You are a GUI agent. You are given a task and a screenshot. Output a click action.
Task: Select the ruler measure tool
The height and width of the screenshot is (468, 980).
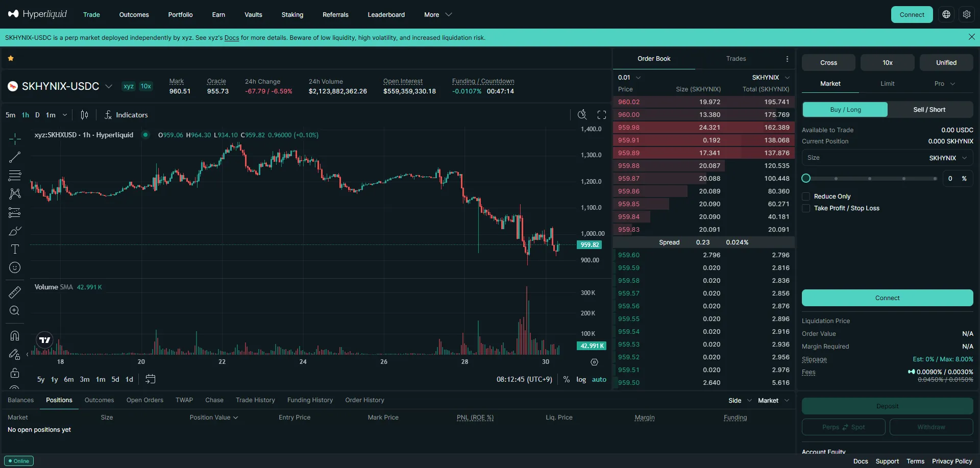click(x=15, y=292)
